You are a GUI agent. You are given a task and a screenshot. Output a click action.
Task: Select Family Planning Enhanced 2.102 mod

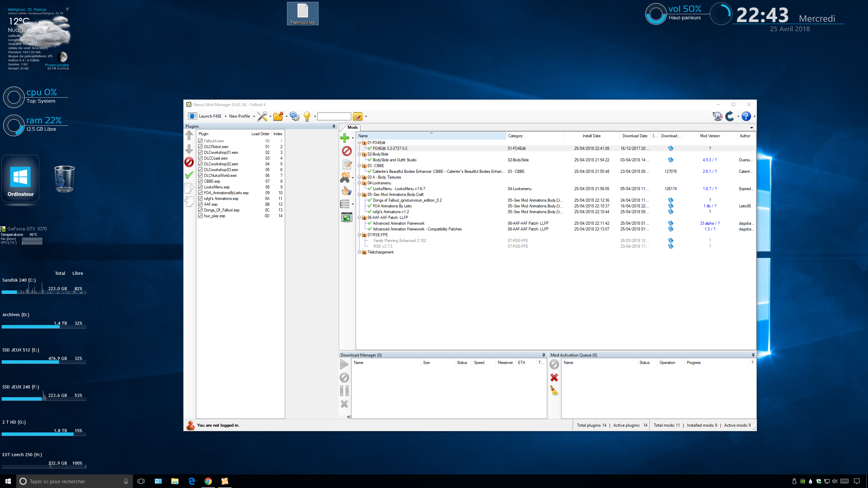pos(400,241)
